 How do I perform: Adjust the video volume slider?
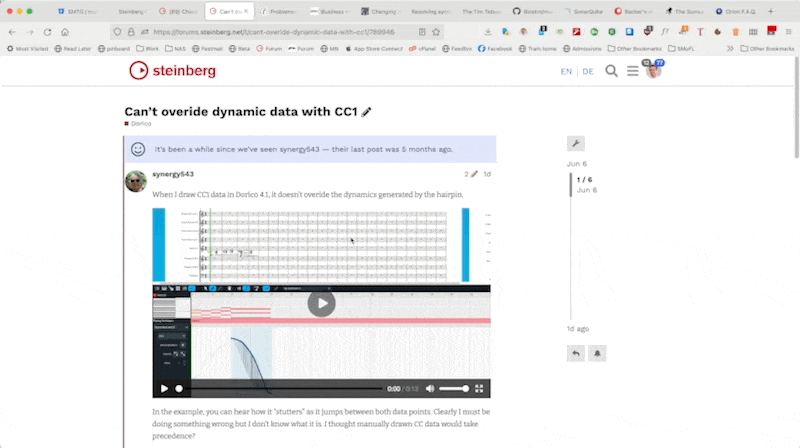point(453,388)
